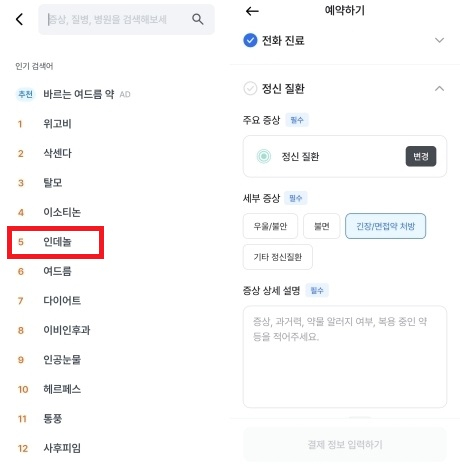Tap the back chevron beside search box
This screenshot has height=467, width=460.
pos(19,19)
